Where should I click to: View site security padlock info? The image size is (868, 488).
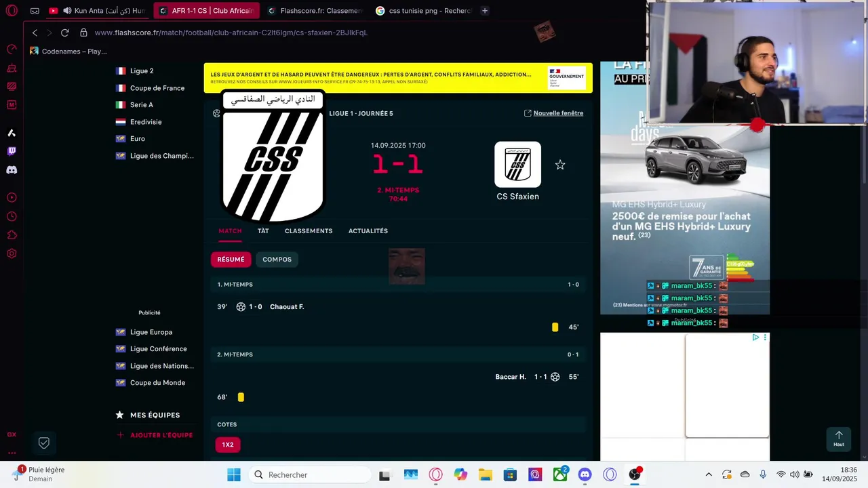click(83, 33)
